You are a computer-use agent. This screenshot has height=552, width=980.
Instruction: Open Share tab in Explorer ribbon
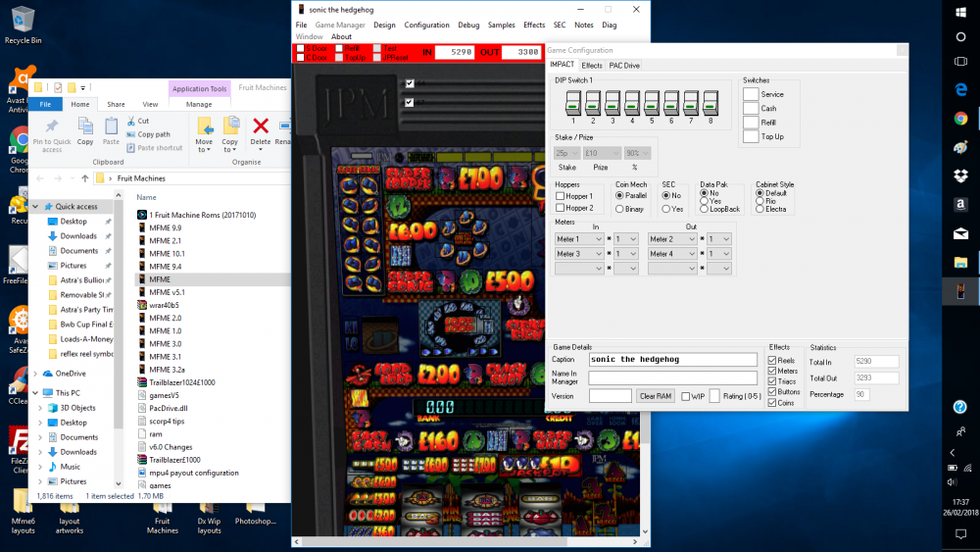click(116, 104)
